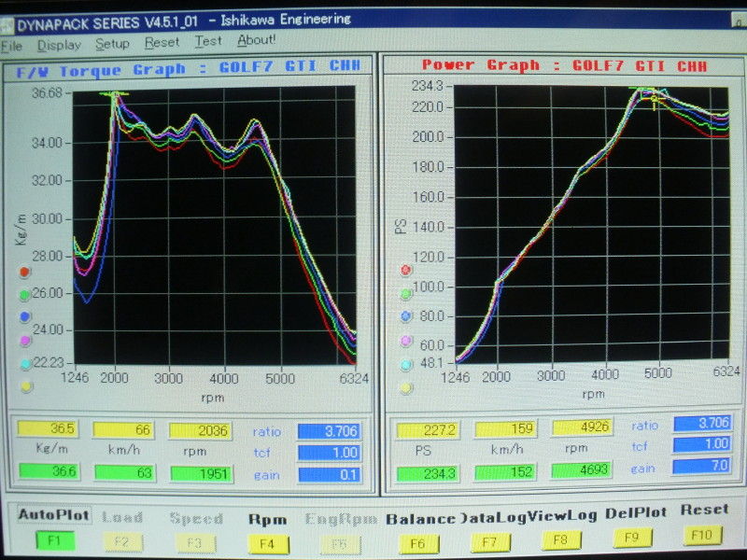Toggle red trace in torque graph legend
This screenshot has width=747, height=560.
[24, 273]
